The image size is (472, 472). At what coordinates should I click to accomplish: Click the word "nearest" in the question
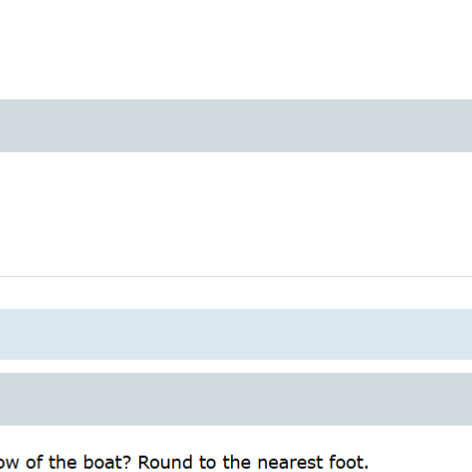[x=290, y=463]
